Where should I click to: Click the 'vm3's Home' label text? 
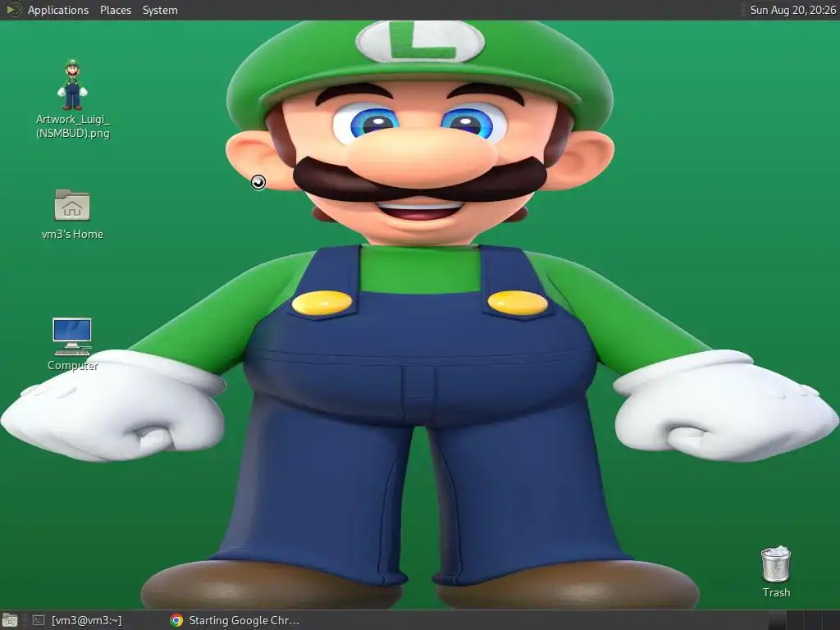(x=72, y=234)
